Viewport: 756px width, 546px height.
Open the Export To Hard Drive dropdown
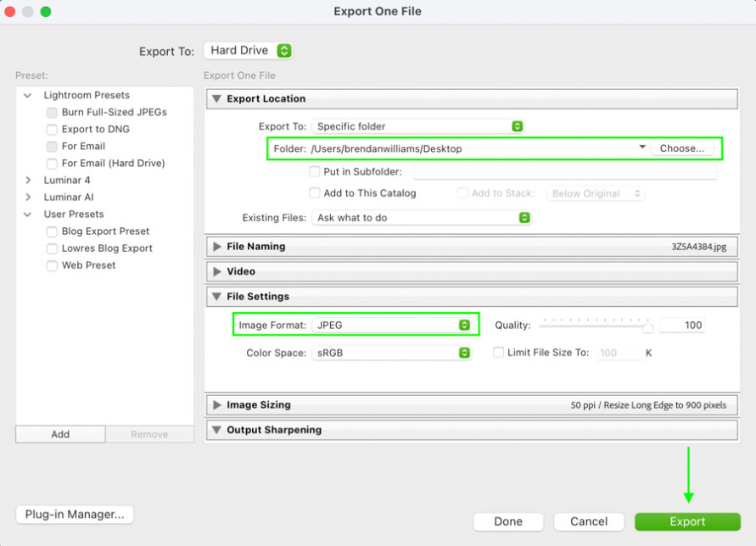click(x=249, y=51)
